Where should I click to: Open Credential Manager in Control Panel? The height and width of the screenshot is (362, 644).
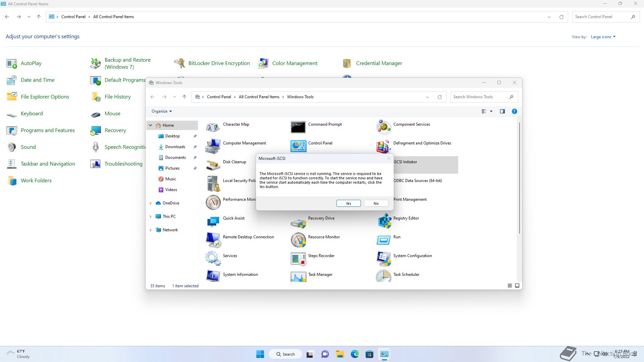pyautogui.click(x=372, y=63)
